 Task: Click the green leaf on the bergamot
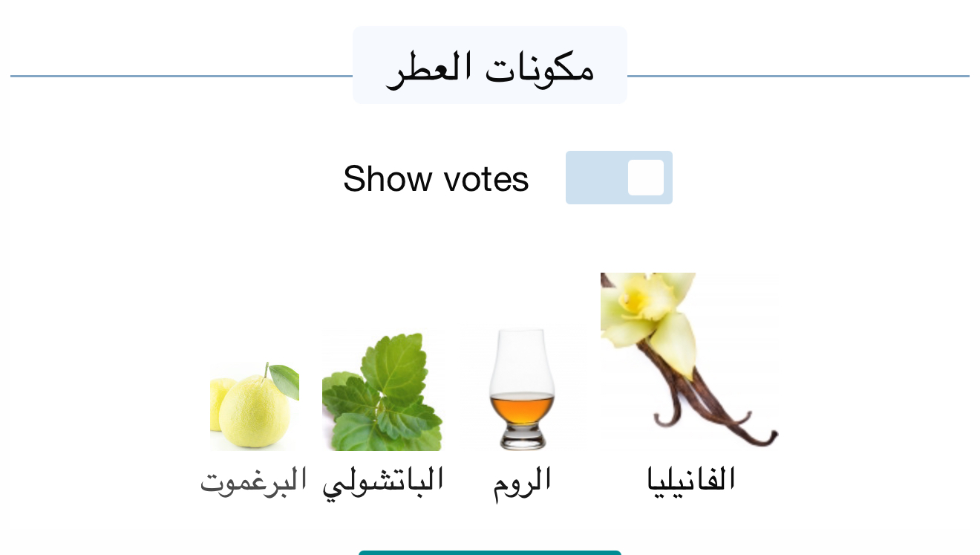[x=284, y=380]
